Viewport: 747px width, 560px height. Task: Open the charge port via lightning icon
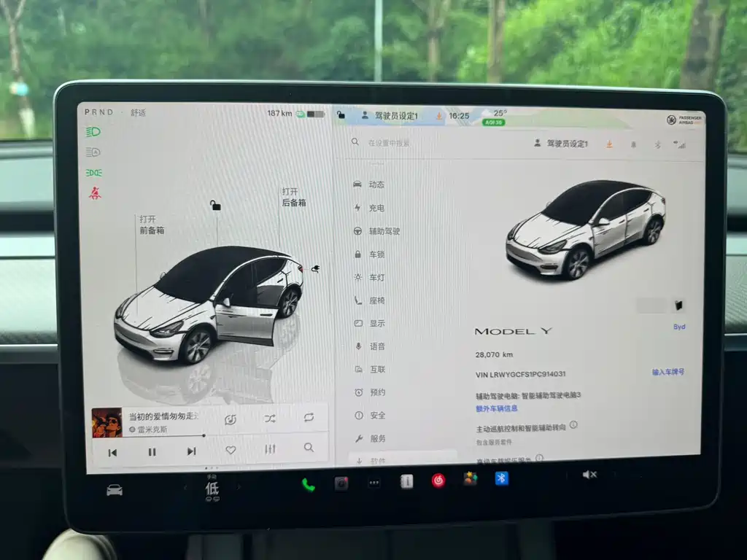(x=315, y=269)
